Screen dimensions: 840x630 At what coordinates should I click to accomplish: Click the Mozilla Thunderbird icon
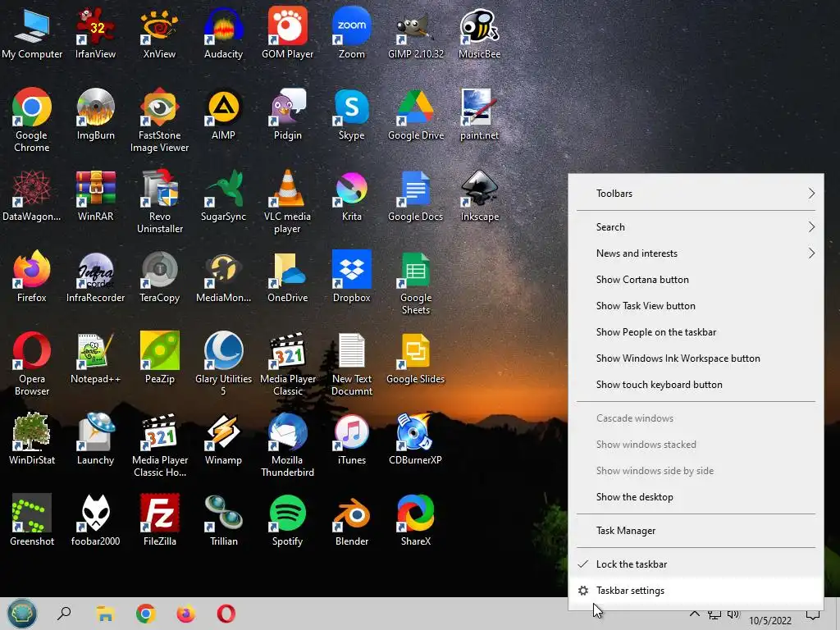pyautogui.click(x=288, y=445)
